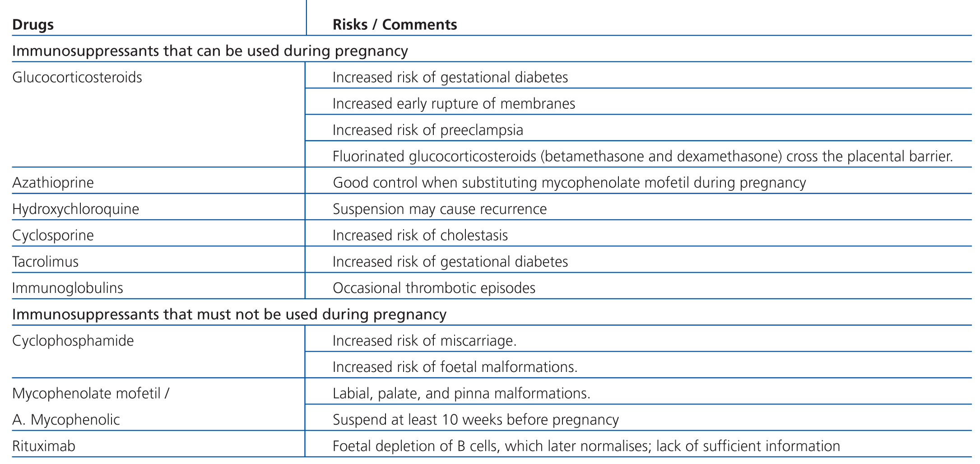Select the Tacrolimus row label
Image resolution: width=980 pixels, height=464 pixels.
(46, 261)
